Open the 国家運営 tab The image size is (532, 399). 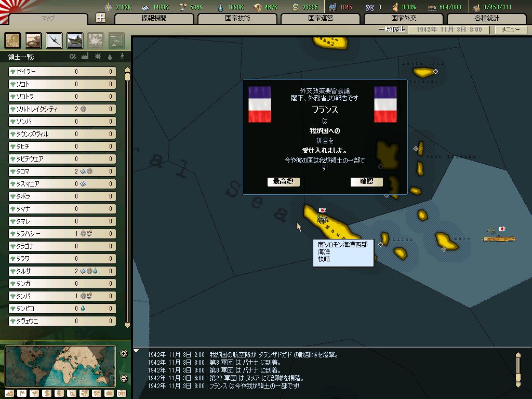321,18
